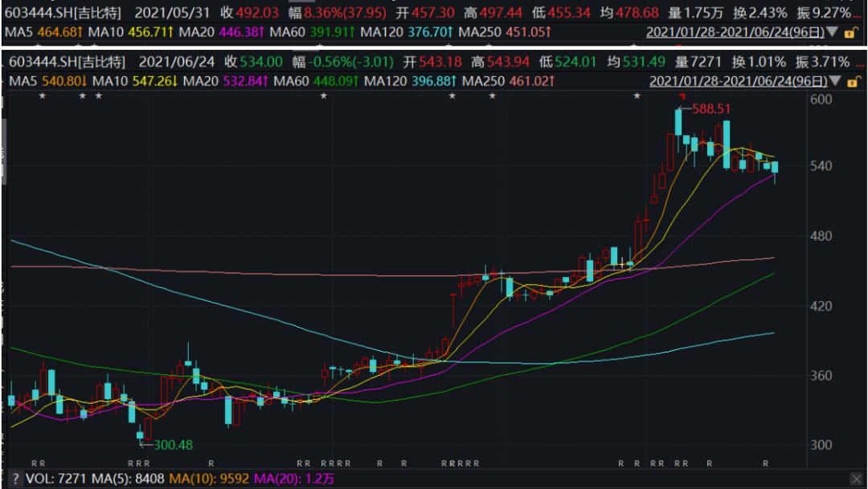Click the star marker above the chart
This screenshot has width=868, height=489.
click(x=40, y=96)
